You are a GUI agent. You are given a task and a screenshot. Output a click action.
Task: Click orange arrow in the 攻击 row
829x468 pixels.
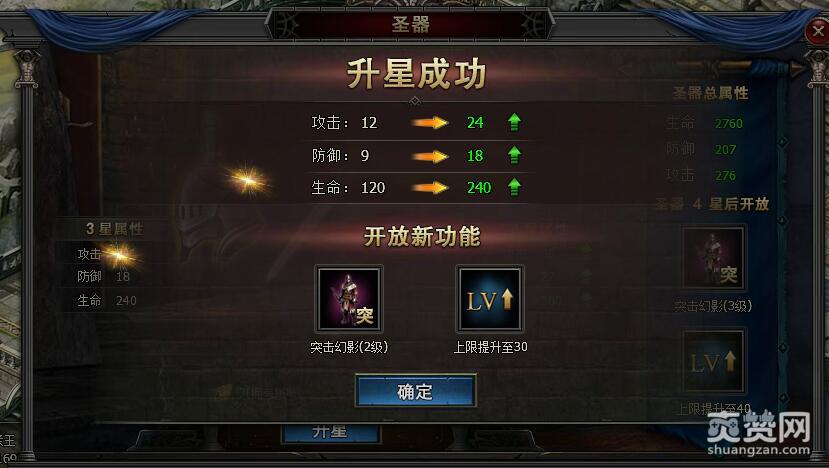430,123
